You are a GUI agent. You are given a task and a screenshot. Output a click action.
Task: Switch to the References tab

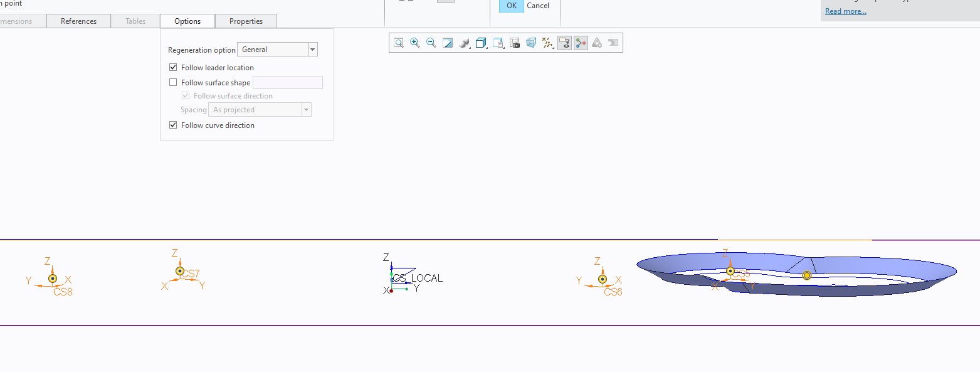[x=78, y=21]
